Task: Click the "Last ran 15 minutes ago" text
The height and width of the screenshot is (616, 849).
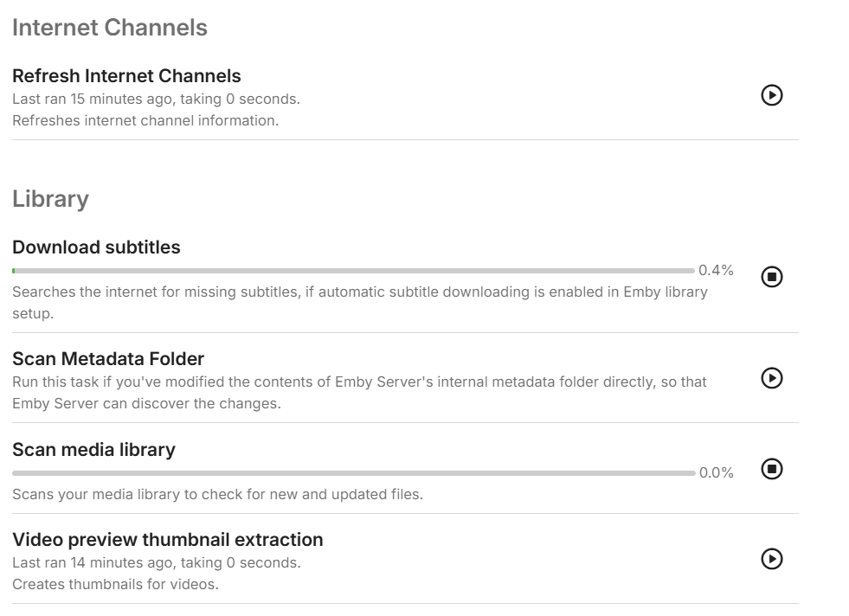Action: (156, 99)
